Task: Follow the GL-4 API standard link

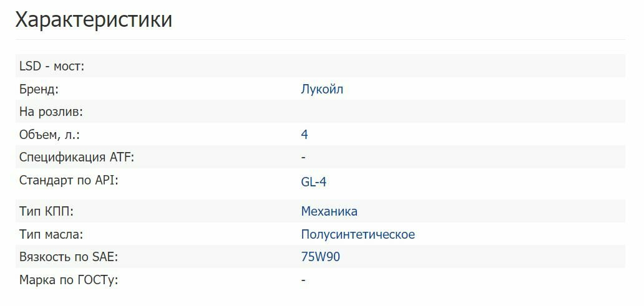Action: point(313,182)
